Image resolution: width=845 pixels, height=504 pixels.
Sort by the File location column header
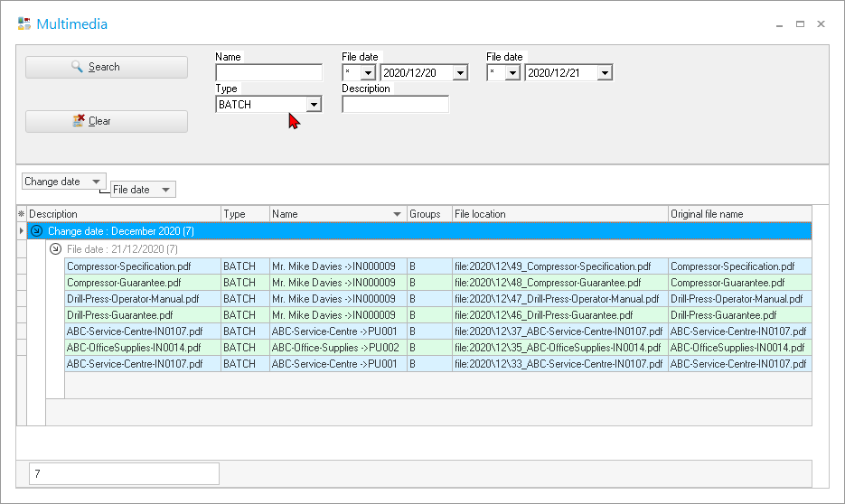559,214
